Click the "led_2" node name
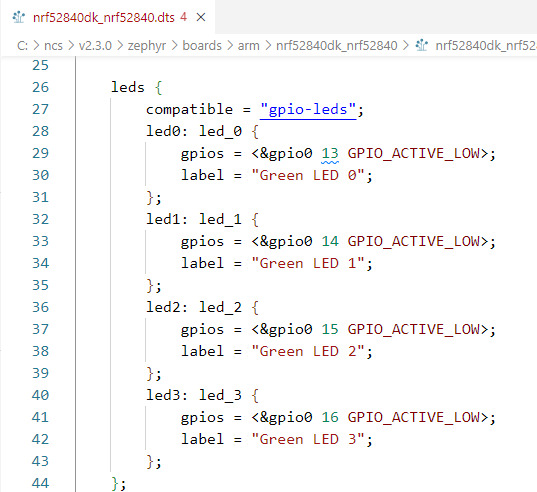The width and height of the screenshot is (537, 492). pos(221,307)
